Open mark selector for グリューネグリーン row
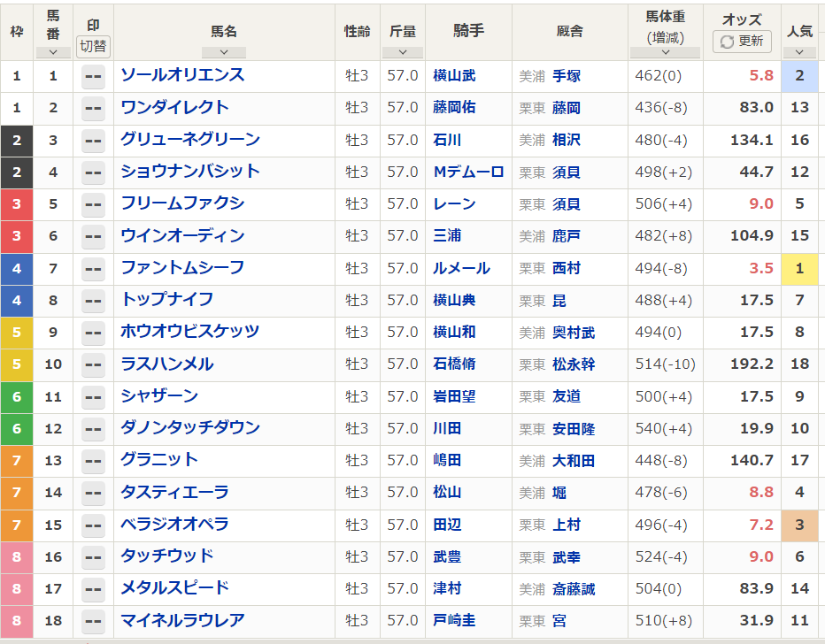 click(93, 141)
